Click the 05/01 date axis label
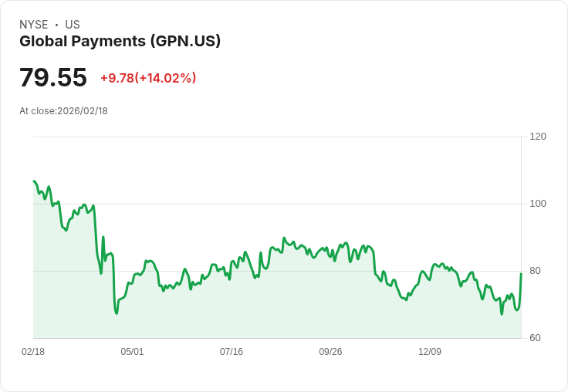This screenshot has height=392, width=568. pyautogui.click(x=132, y=352)
